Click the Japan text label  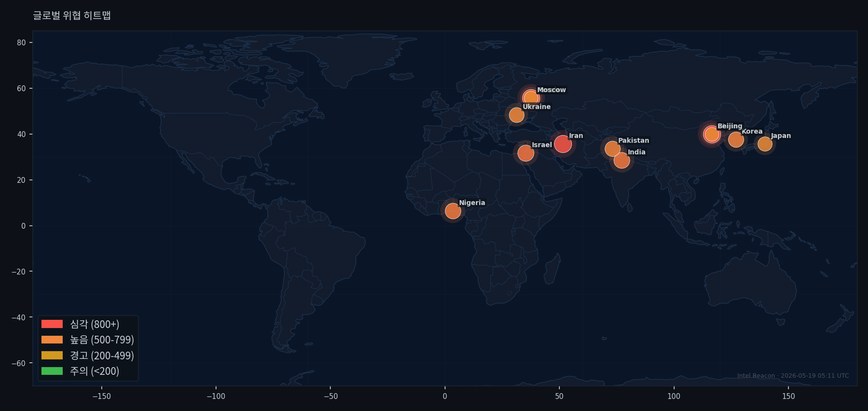pos(781,136)
